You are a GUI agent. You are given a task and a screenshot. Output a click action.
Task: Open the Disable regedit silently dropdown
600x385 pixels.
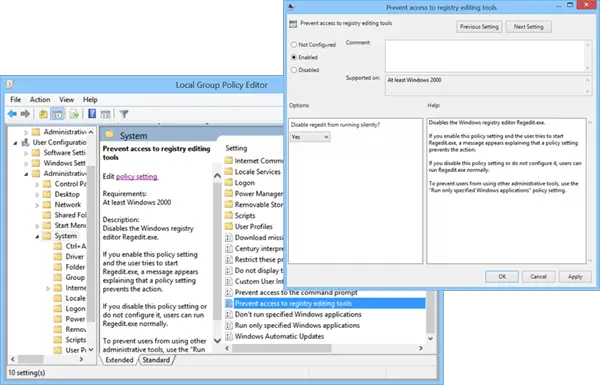coord(310,137)
